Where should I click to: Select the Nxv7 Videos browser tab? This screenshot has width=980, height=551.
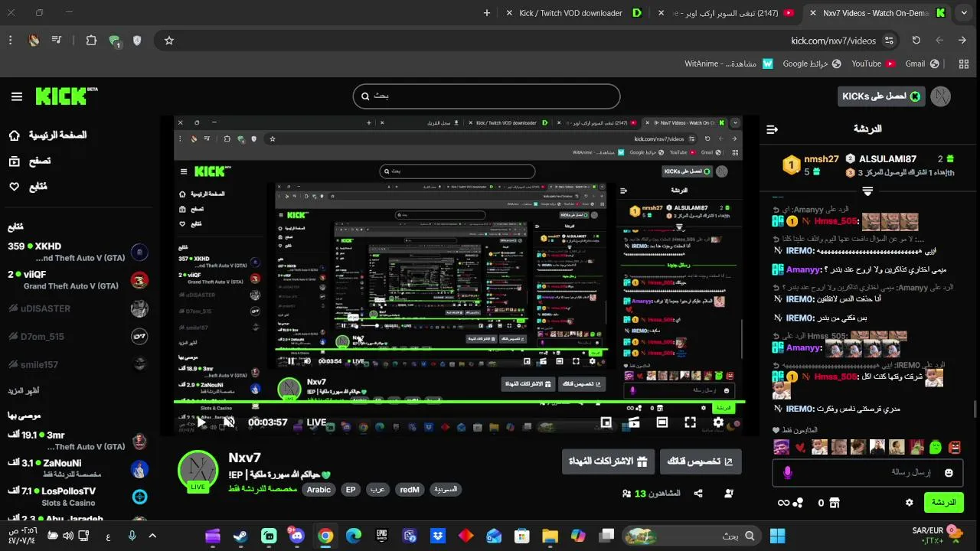point(878,13)
